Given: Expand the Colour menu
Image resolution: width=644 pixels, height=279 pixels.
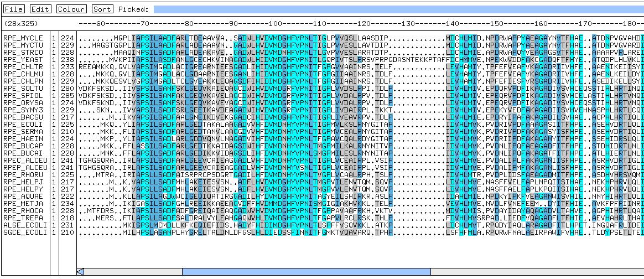Looking at the screenshot, I should (71, 9).
